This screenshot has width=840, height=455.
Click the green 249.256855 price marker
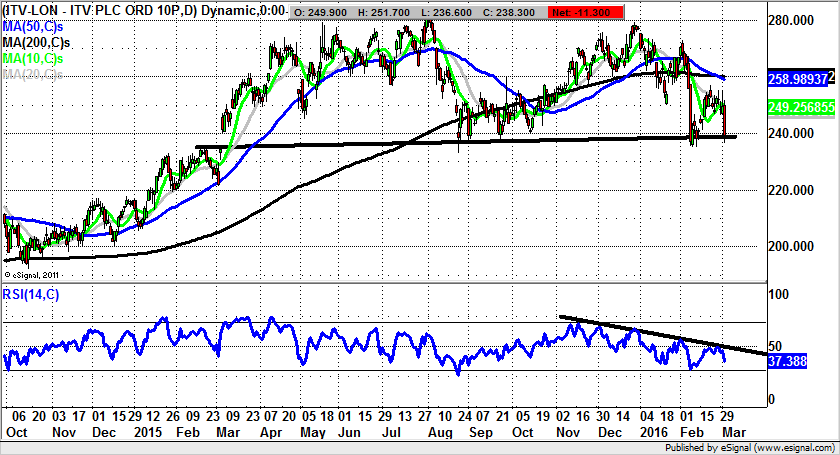point(797,105)
